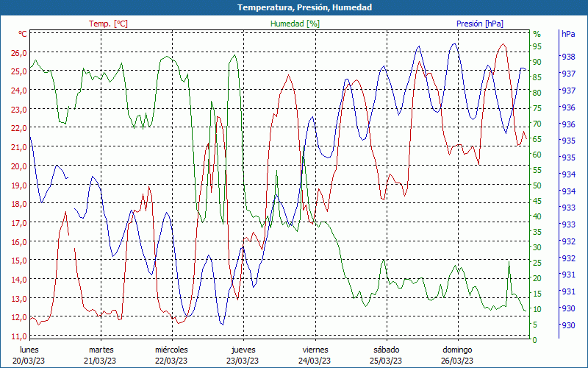The image size is (588, 368).
Task: Click the "11,0" temperature tick label
Action: [x=20, y=336]
